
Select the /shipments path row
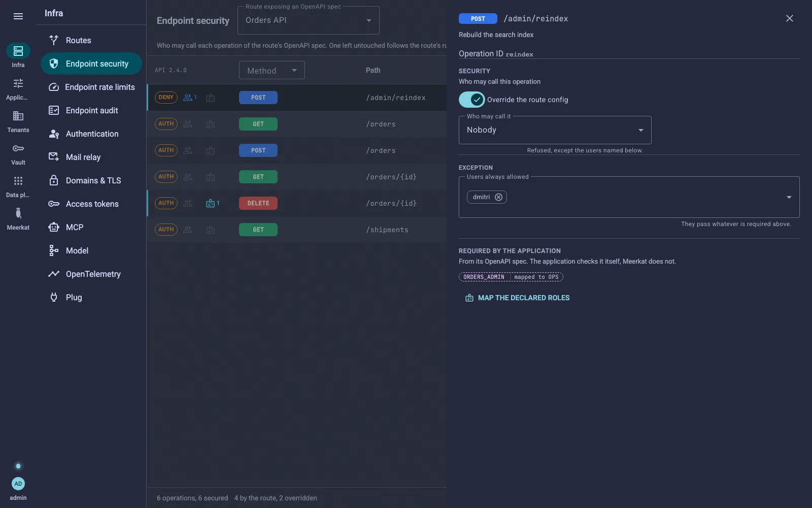[x=297, y=230]
